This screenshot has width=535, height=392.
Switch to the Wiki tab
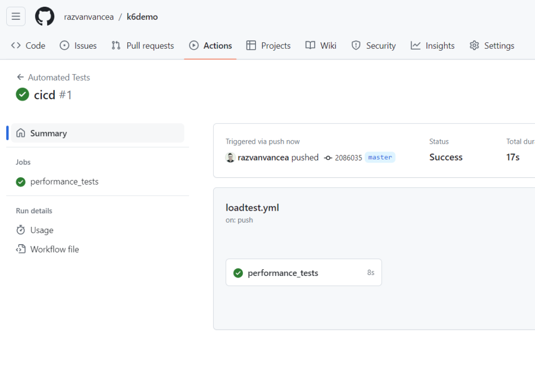click(x=321, y=45)
